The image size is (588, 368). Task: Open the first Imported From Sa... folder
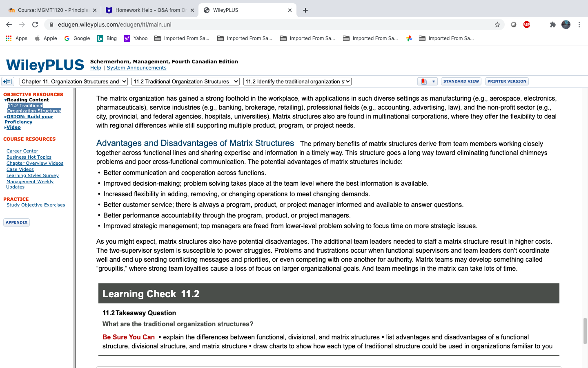pyautogui.click(x=182, y=38)
